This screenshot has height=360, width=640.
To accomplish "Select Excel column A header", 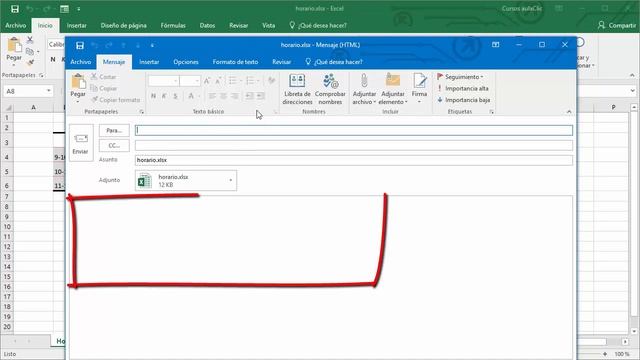I will (x=33, y=107).
